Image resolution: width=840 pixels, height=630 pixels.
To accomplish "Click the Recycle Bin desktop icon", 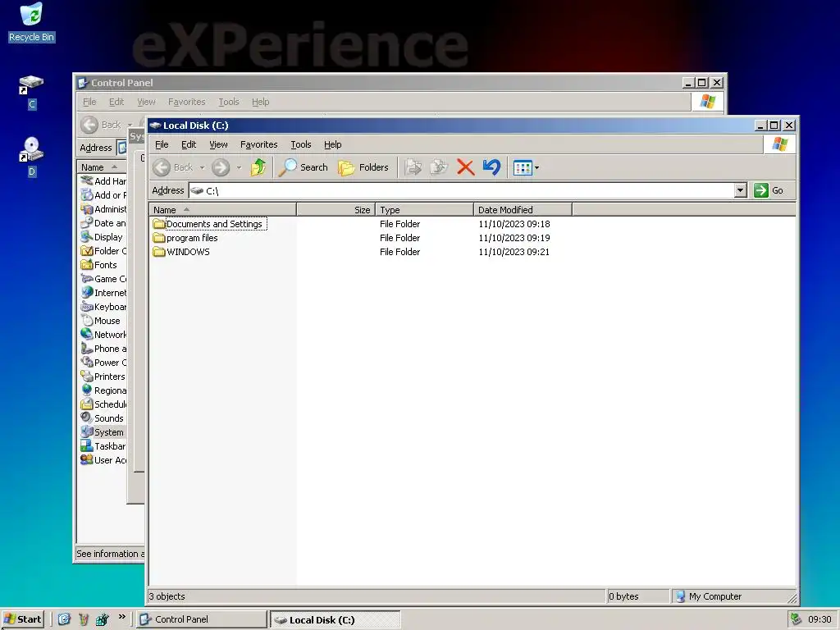I will click(31, 22).
